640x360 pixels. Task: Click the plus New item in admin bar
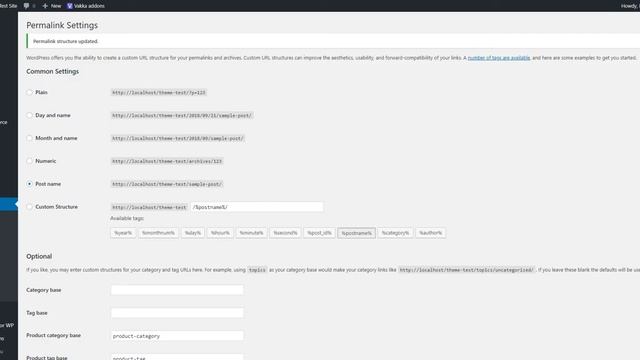[51, 6]
